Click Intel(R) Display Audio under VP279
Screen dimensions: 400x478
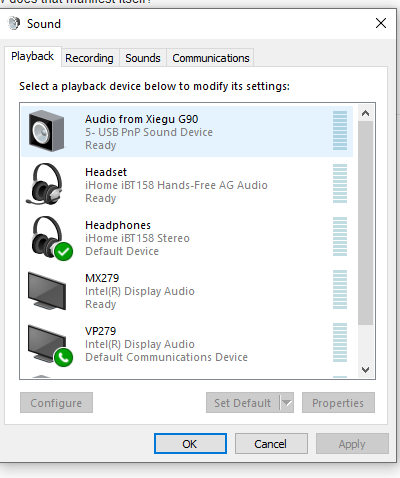tap(140, 344)
